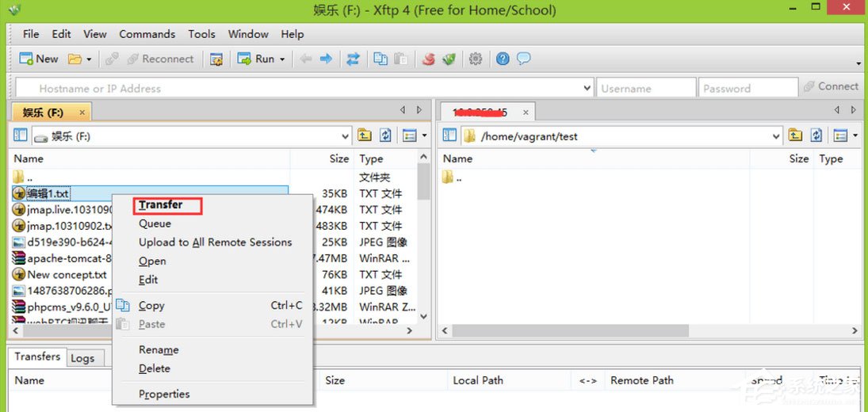Click the Reconnect button
The image size is (868, 412).
[x=161, y=59]
